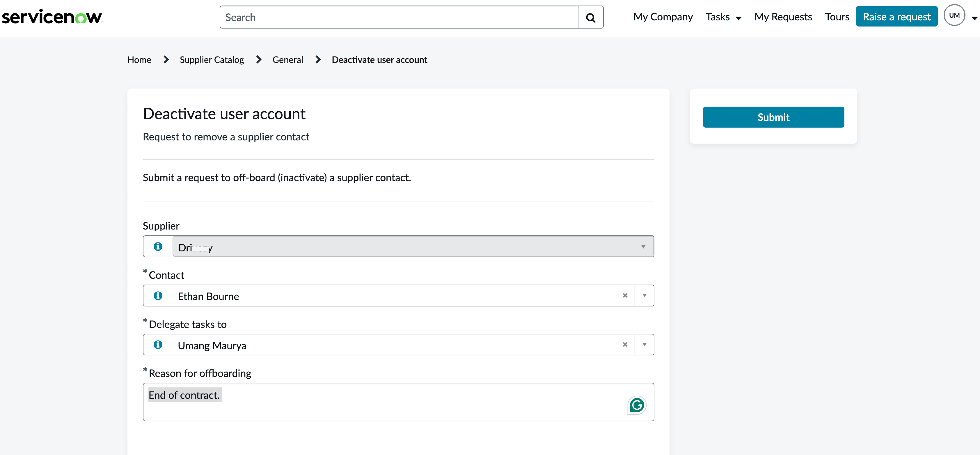Click Raise a request button
Screen dimensions: 980x455
(x=897, y=17)
